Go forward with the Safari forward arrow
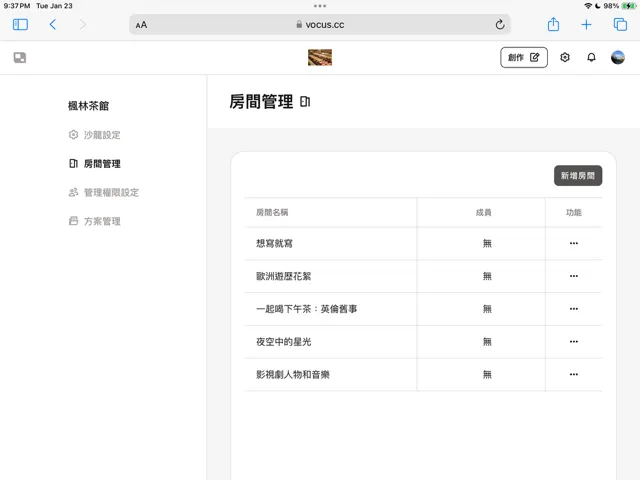The image size is (640, 480). [83, 24]
